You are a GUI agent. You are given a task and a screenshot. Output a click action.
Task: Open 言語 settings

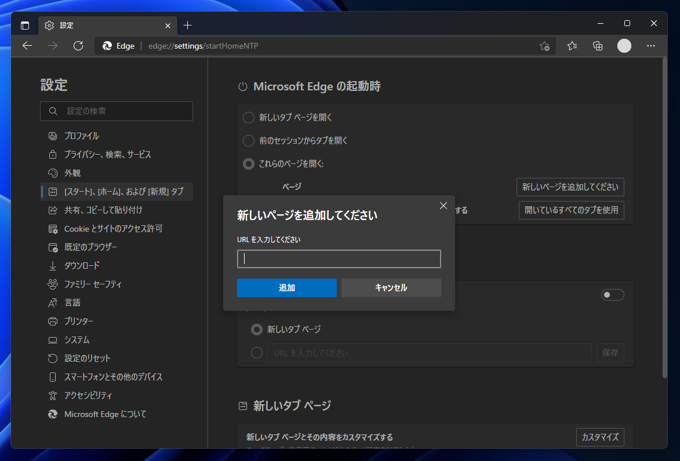click(x=116, y=303)
